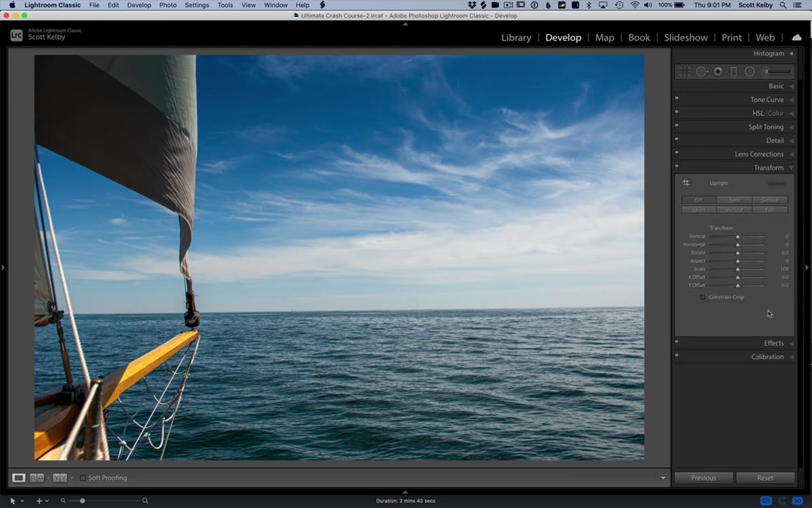The height and width of the screenshot is (508, 812).
Task: Select the Adjustment Brush tool
Action: point(776,71)
